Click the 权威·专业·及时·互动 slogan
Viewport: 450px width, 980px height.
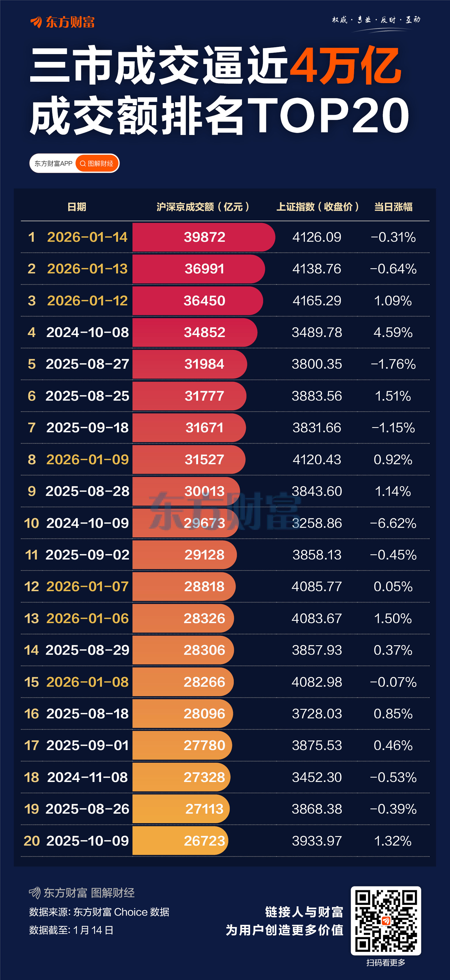[376, 20]
